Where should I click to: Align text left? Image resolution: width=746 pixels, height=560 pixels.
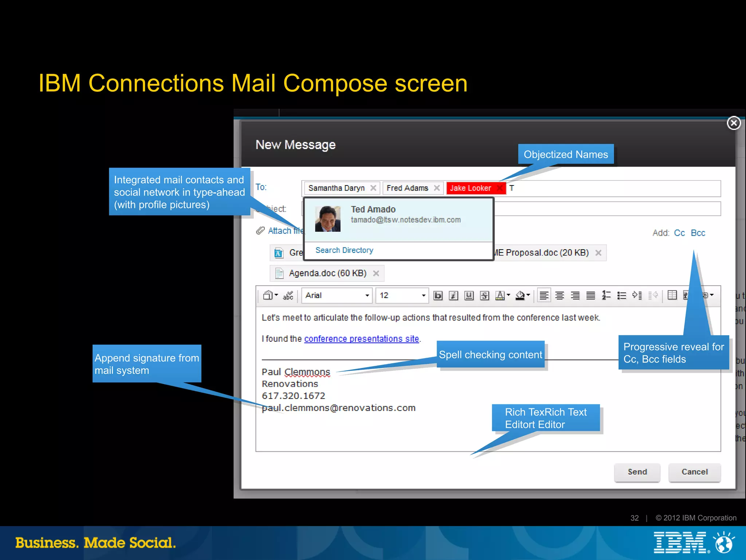544,295
